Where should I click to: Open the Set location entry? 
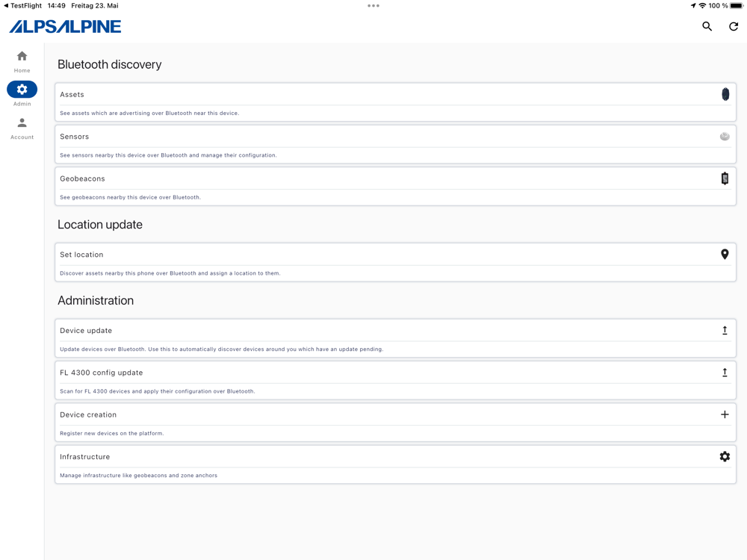[x=395, y=262]
